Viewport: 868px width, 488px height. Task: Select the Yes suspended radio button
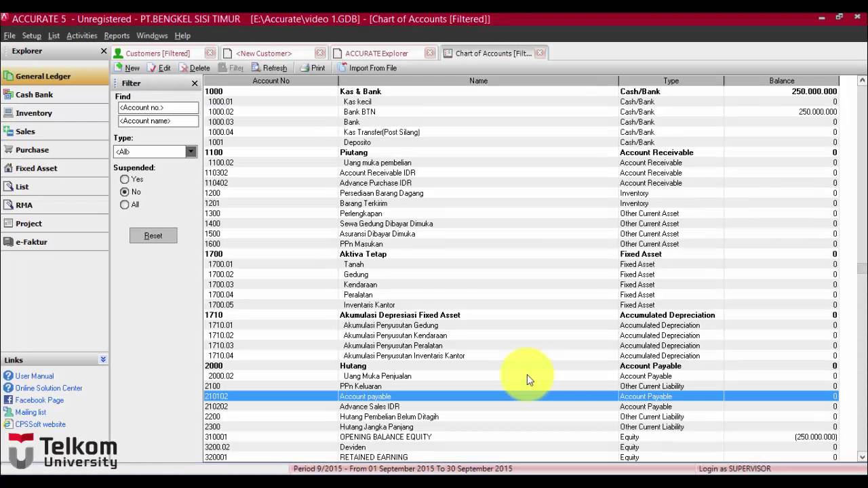tap(124, 179)
